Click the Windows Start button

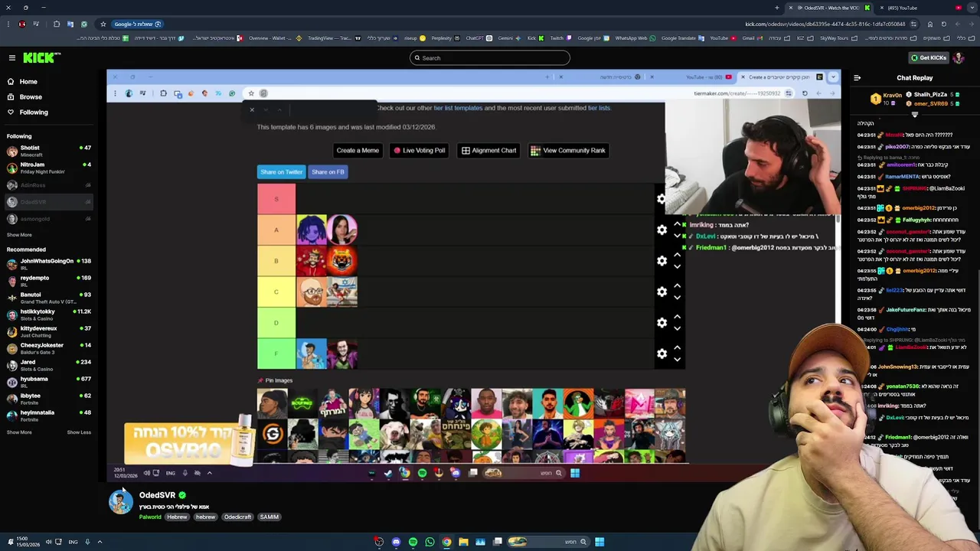pos(599,542)
